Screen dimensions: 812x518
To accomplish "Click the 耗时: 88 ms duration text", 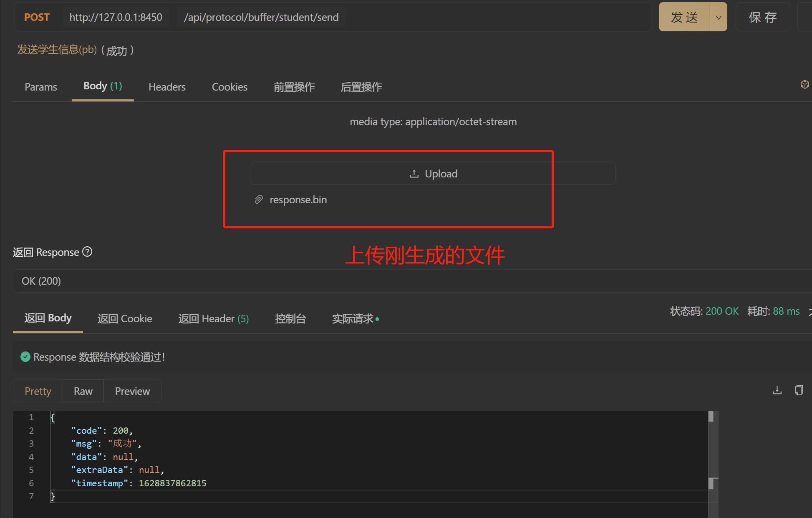I will [774, 311].
